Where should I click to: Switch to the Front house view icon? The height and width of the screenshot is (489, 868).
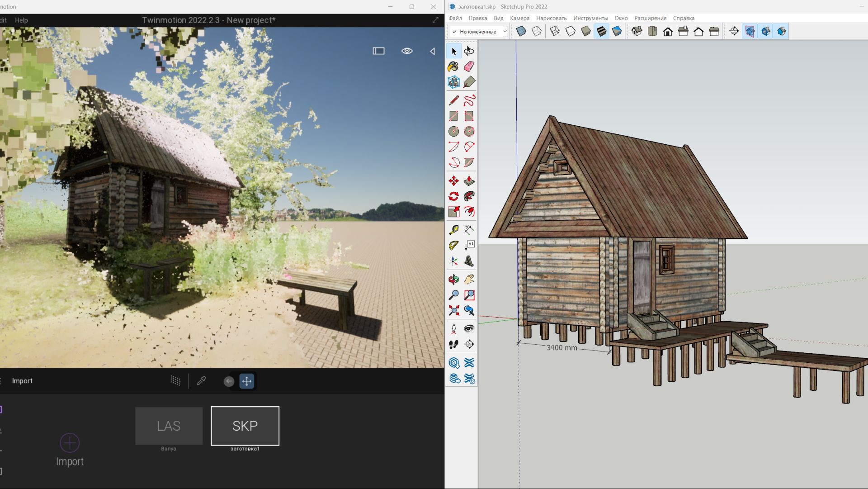667,31
